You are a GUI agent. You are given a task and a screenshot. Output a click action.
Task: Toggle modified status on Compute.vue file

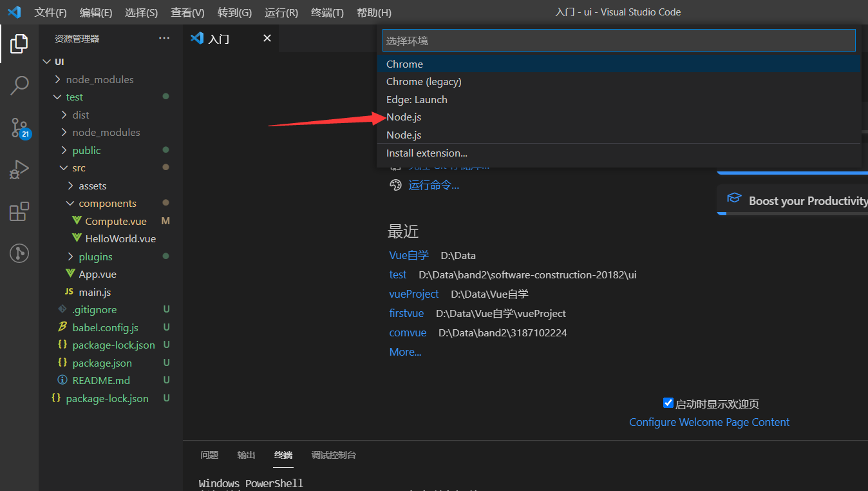click(x=166, y=220)
